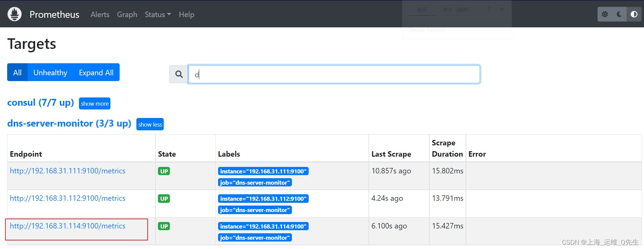Click job label in 192.168.31.111 row
644x249 pixels.
[255, 183]
